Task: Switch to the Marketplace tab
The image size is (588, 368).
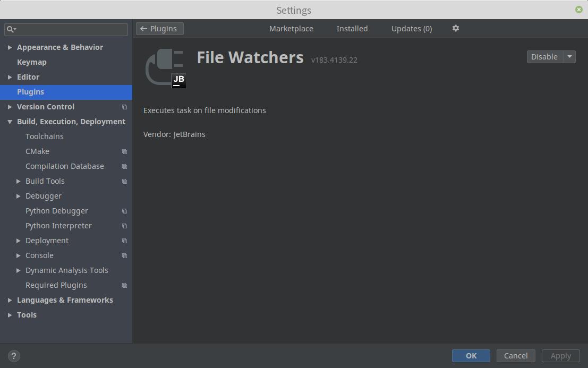Action: 291,29
